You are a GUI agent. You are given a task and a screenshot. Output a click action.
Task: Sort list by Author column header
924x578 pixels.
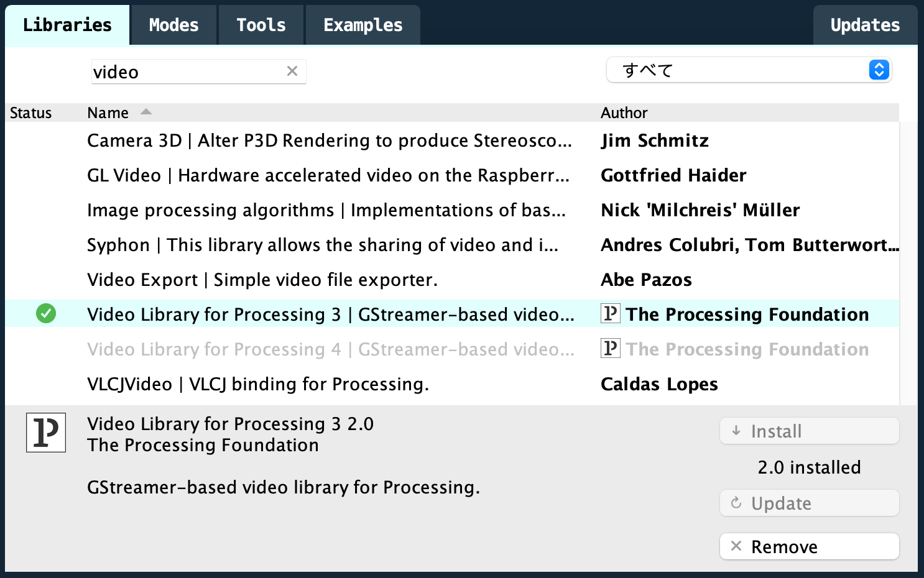click(x=624, y=112)
